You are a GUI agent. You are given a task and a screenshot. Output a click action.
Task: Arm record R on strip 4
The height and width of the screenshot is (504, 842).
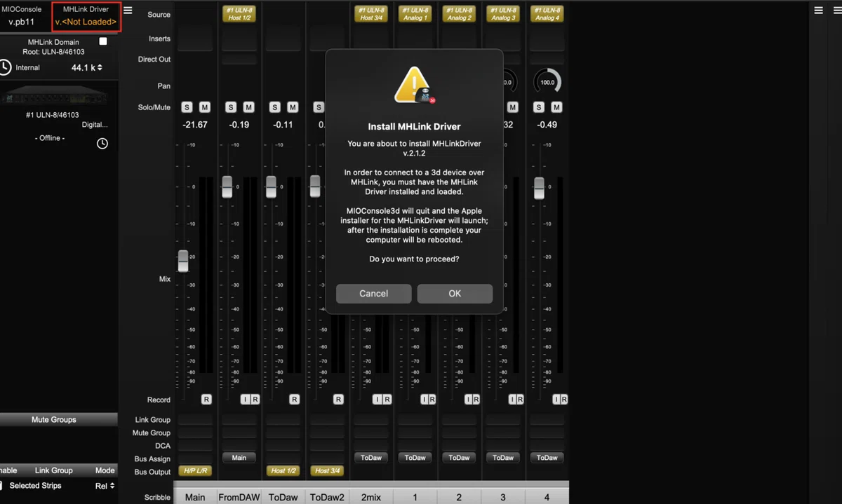564,400
